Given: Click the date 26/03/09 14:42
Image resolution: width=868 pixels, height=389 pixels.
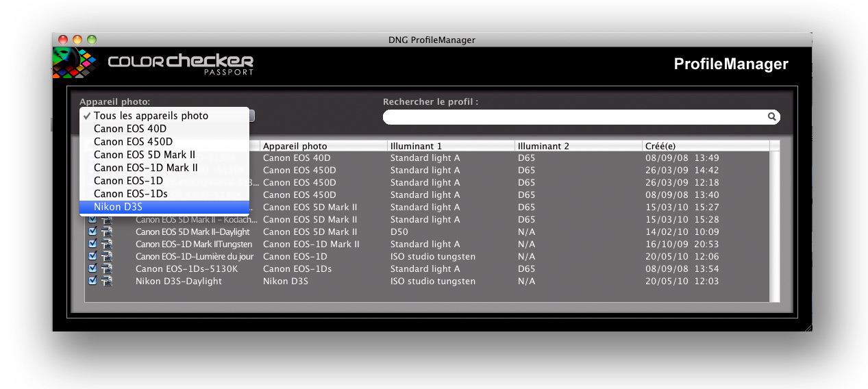Looking at the screenshot, I should coord(682,170).
